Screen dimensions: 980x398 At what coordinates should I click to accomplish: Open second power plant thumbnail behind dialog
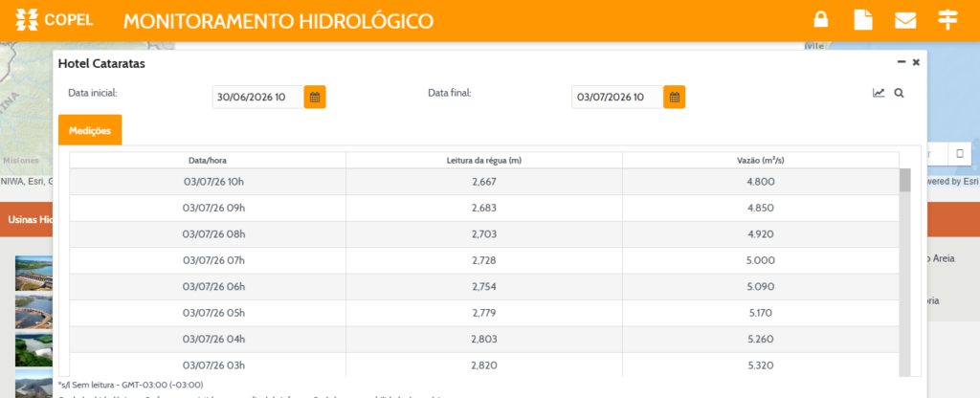(x=33, y=311)
